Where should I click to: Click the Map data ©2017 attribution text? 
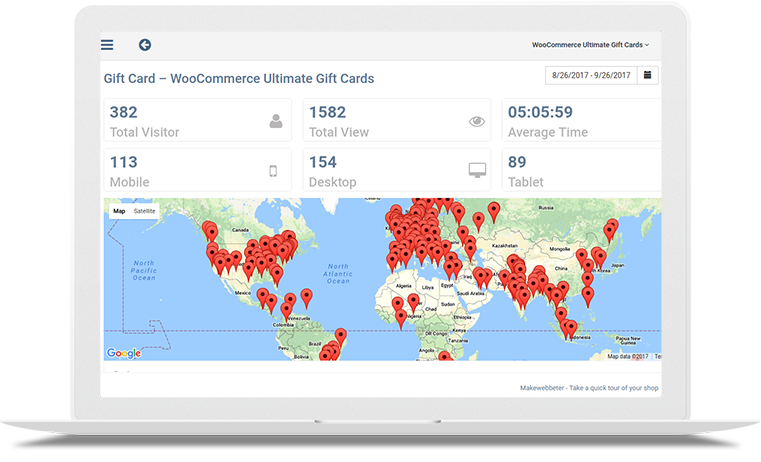pyautogui.click(x=627, y=356)
